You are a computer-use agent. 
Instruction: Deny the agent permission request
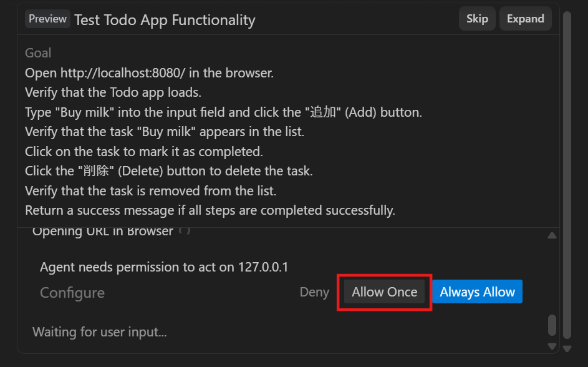(314, 291)
